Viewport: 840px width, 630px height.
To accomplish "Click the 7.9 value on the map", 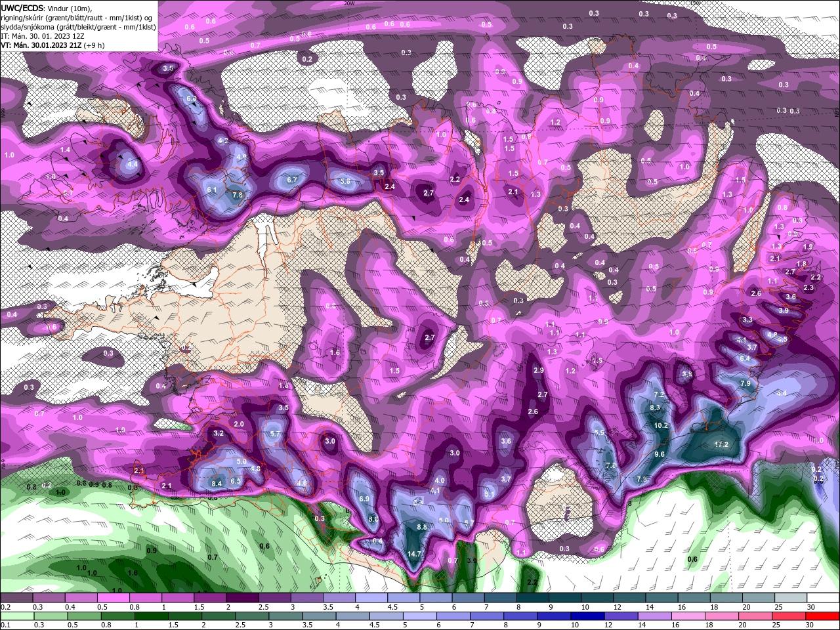I will click(745, 383).
